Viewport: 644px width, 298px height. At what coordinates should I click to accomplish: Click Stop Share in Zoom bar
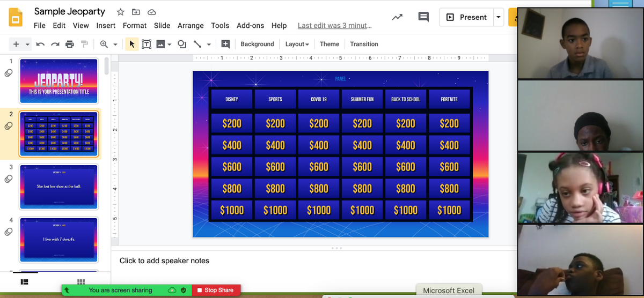click(216, 290)
